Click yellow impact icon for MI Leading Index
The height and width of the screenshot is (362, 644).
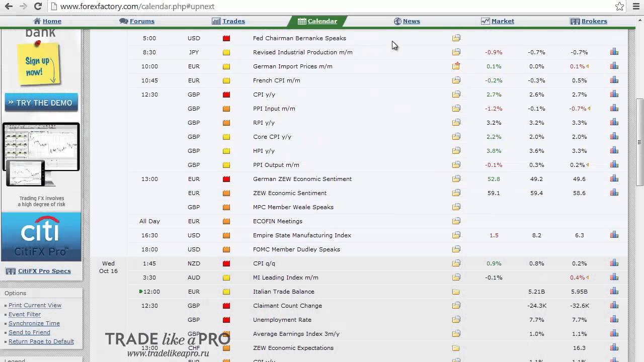coord(226,278)
